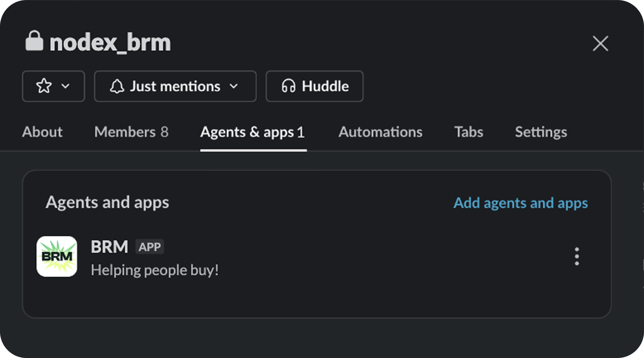Open the Members 8 tab
This screenshot has height=358, width=644.
pos(131,132)
